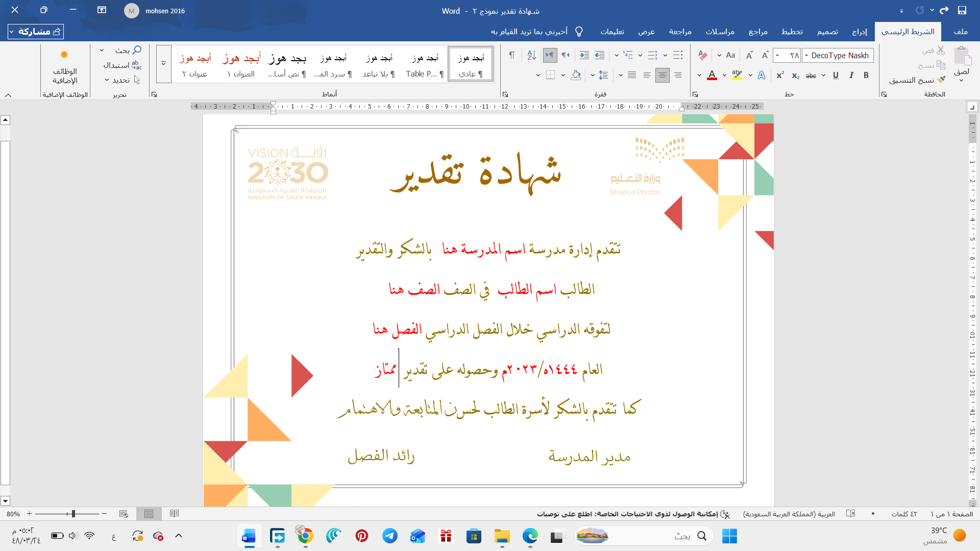980x551 pixels.
Task: Apply the Bullets list icon
Action: pos(677,55)
